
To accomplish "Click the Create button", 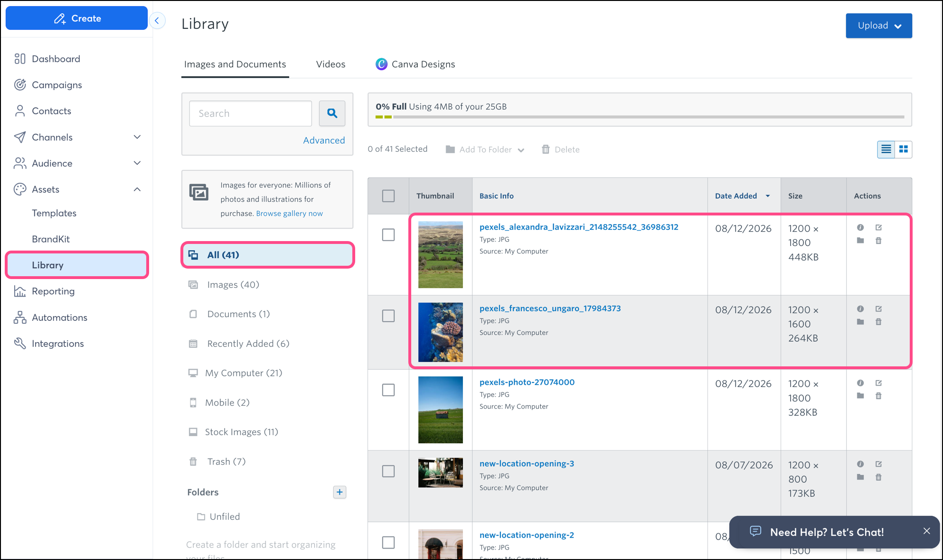I will pyautogui.click(x=77, y=18).
